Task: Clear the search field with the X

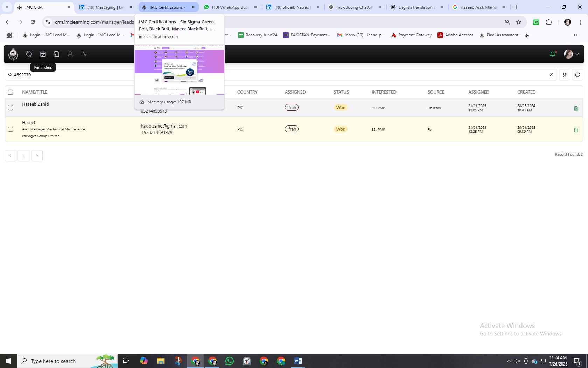Action: (551, 75)
